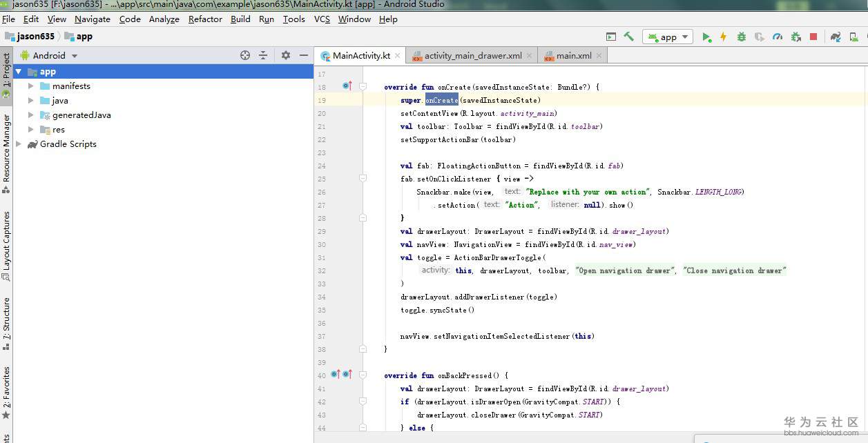
Task: Click line number 22 in the gutter
Action: click(322, 139)
